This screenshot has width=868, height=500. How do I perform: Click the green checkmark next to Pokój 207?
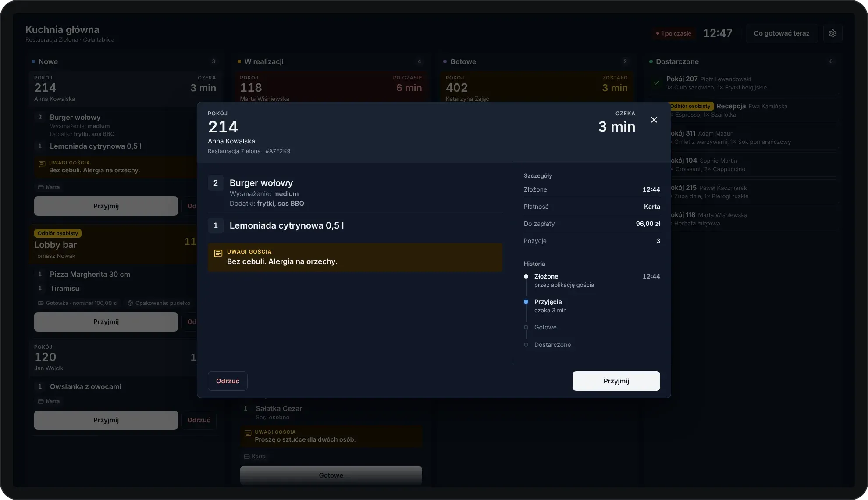tap(656, 82)
